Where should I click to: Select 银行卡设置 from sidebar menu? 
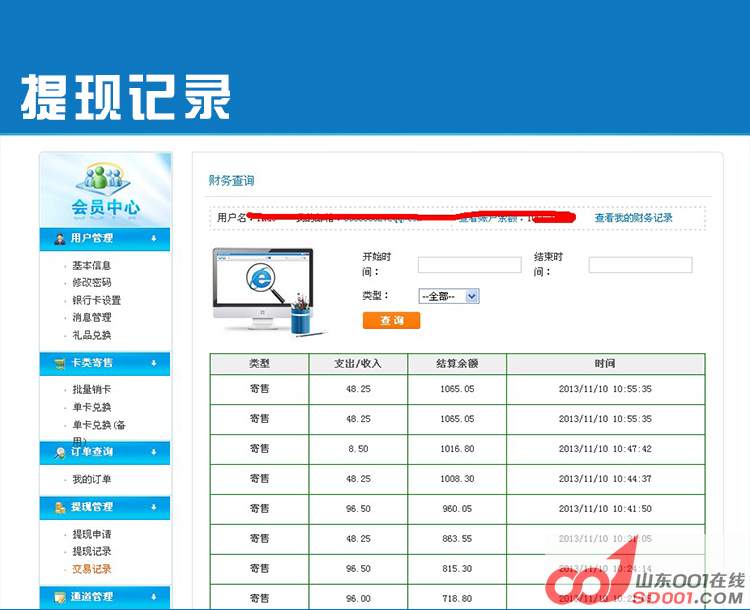pyautogui.click(x=96, y=300)
